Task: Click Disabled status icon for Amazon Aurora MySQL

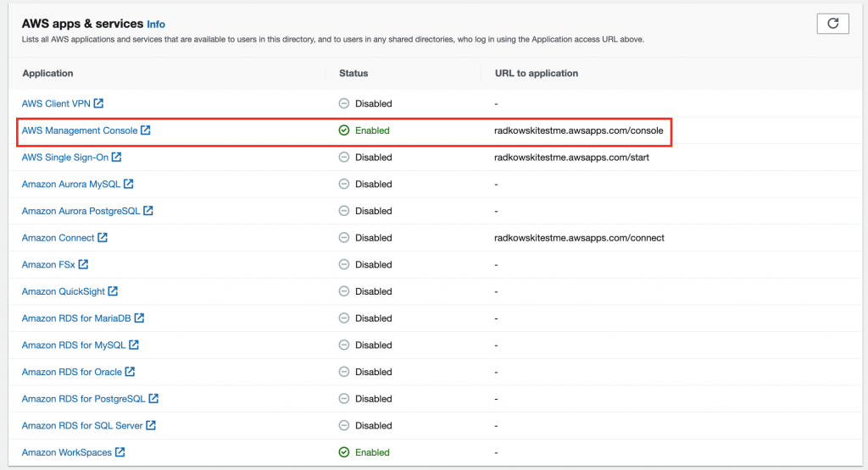Action: coord(344,184)
